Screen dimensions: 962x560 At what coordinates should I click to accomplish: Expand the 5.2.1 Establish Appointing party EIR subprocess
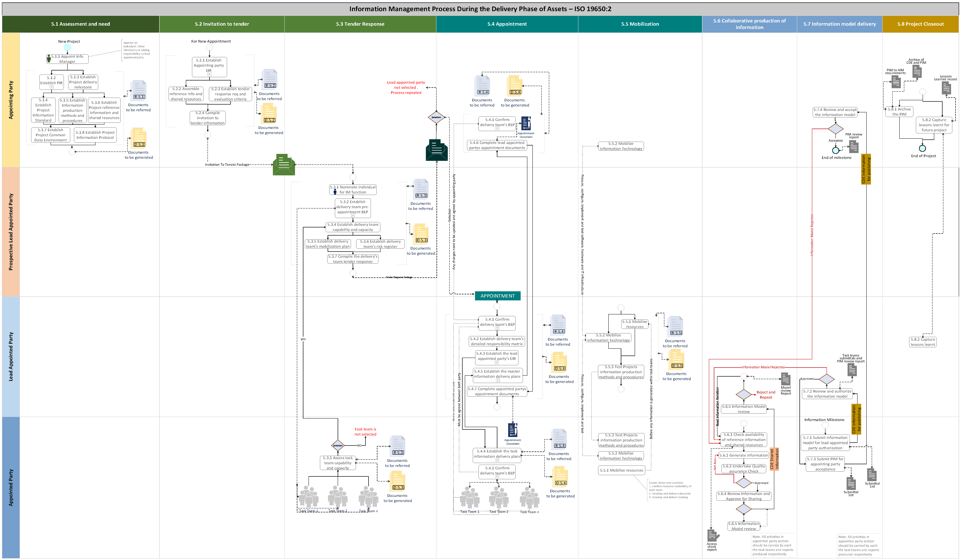[209, 74]
